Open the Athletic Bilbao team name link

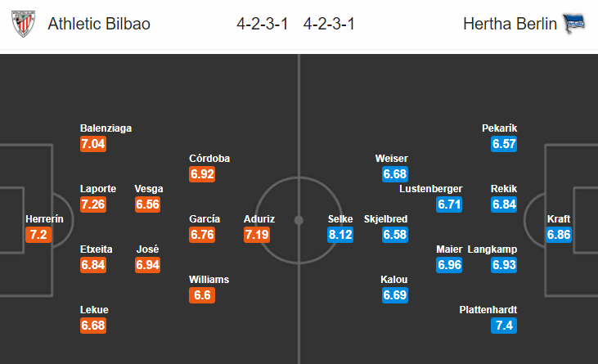[x=99, y=24]
